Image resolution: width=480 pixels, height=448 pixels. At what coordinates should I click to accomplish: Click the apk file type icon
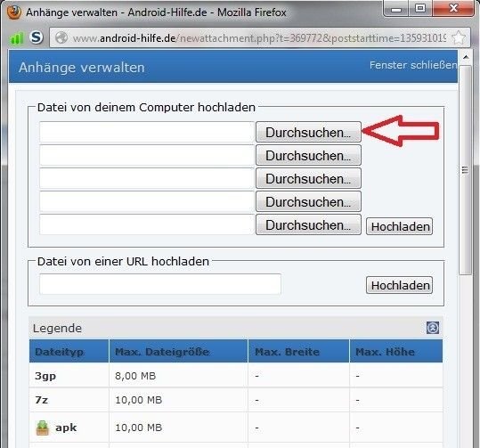[42, 428]
